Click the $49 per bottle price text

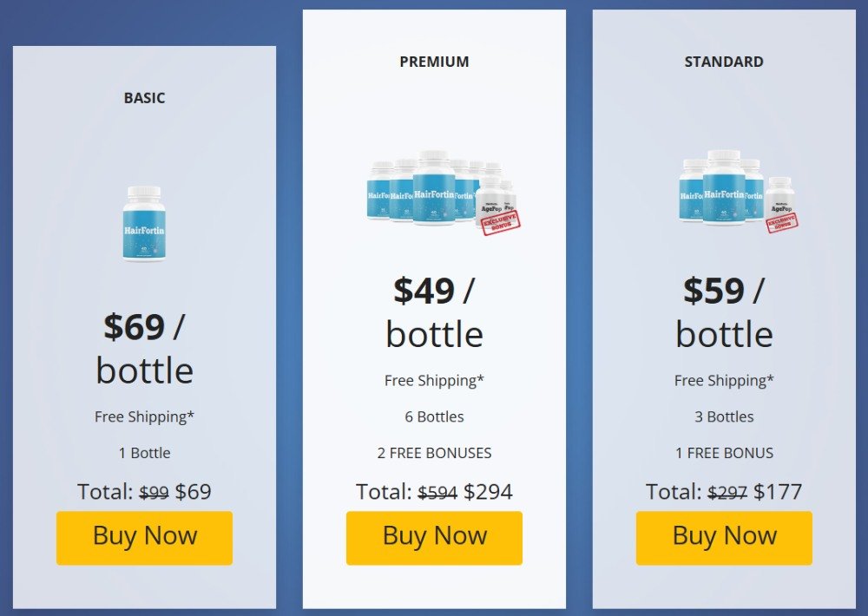pyautogui.click(x=433, y=311)
